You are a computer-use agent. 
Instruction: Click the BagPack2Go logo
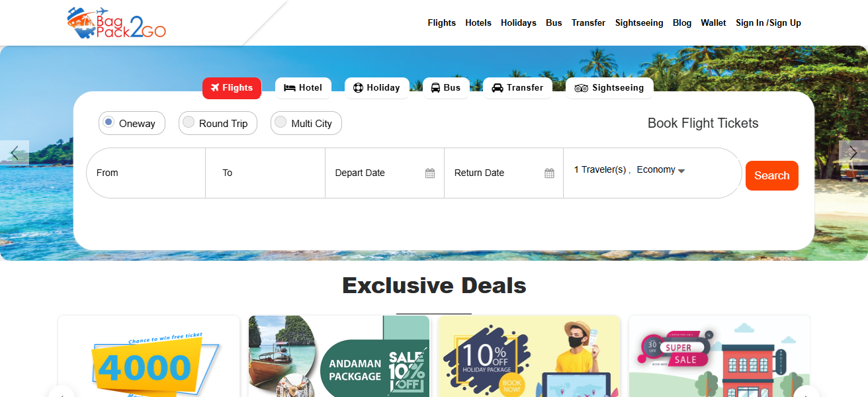point(116,23)
